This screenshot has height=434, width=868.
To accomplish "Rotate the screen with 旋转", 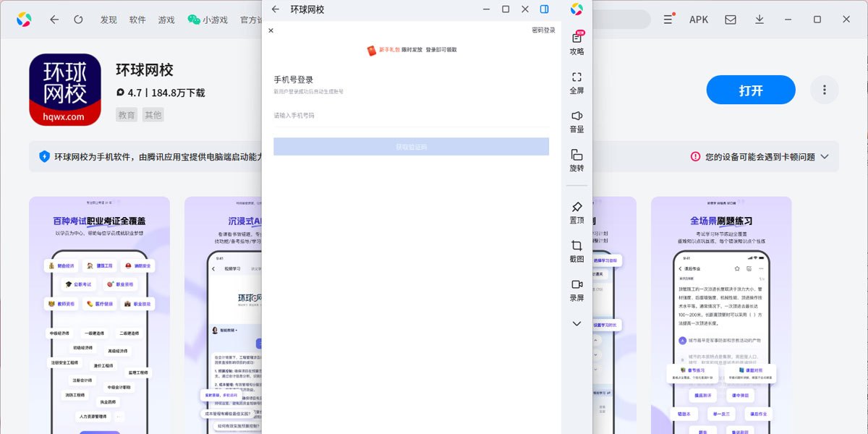I will tap(576, 160).
